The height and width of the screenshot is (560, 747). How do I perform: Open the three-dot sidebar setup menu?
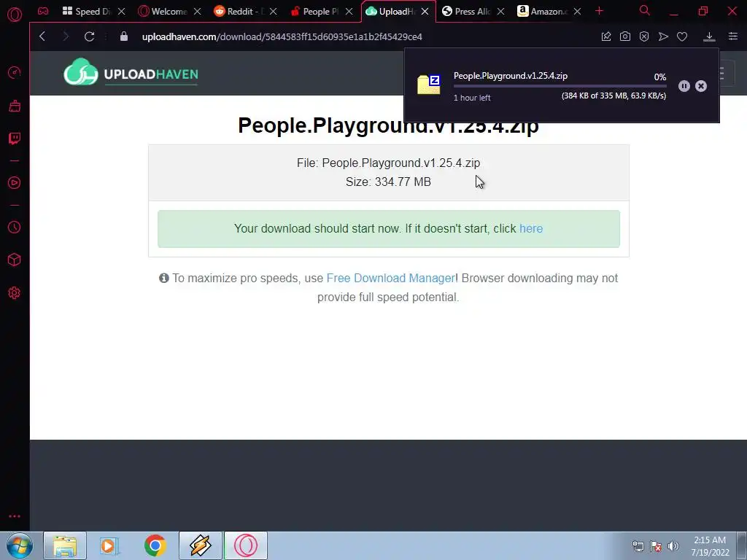click(x=15, y=516)
